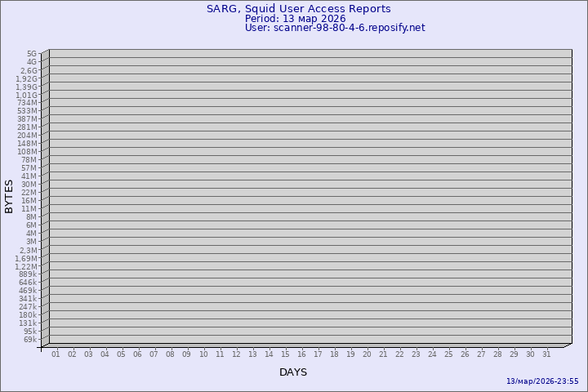Click day 31 on the days axis
Screen dimensions: 588x392
[x=547, y=354]
